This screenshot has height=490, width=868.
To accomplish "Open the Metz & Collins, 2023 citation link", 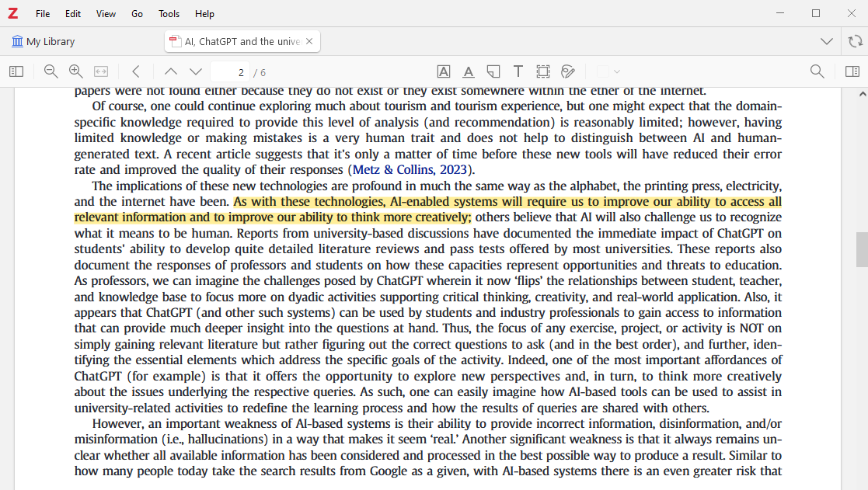I will (x=410, y=170).
